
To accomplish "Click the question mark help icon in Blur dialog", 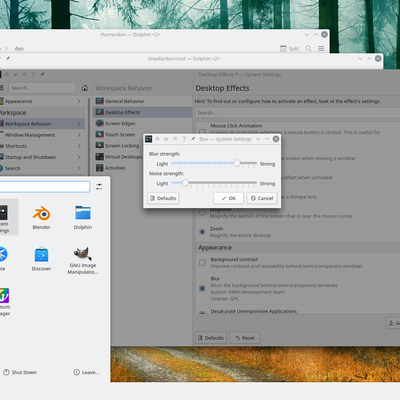I will [x=184, y=139].
